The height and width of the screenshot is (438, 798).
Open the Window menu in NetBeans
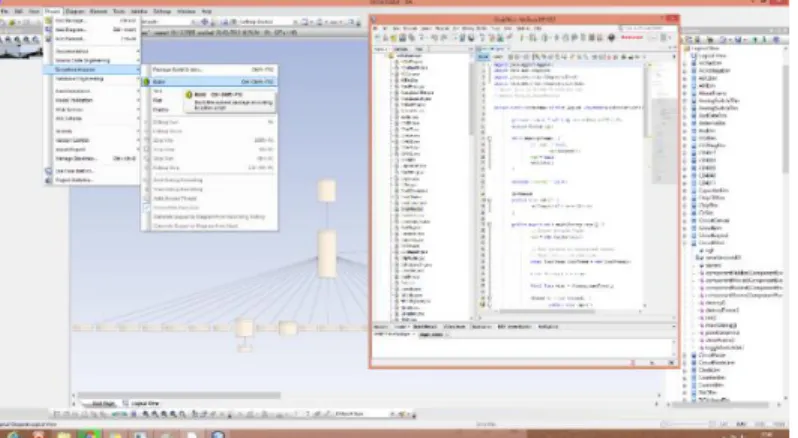(523, 28)
